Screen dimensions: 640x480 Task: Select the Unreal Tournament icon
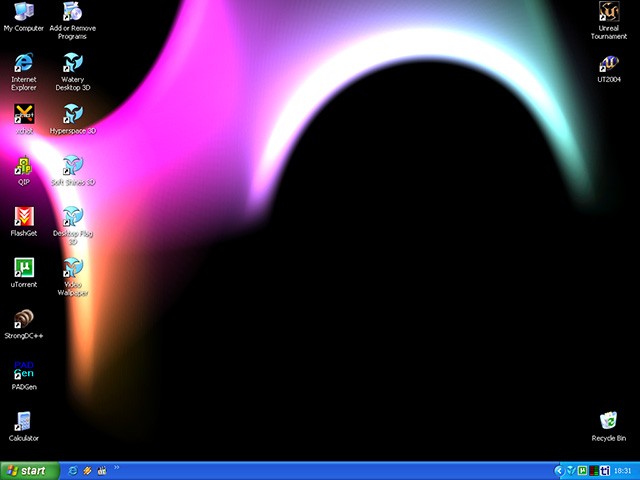(609, 20)
